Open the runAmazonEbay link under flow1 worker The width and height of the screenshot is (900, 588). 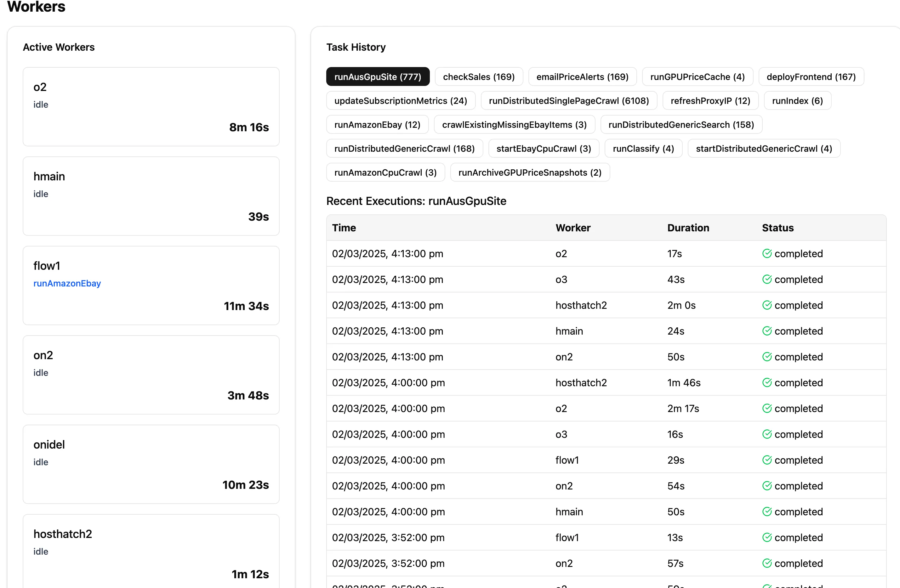coord(67,283)
